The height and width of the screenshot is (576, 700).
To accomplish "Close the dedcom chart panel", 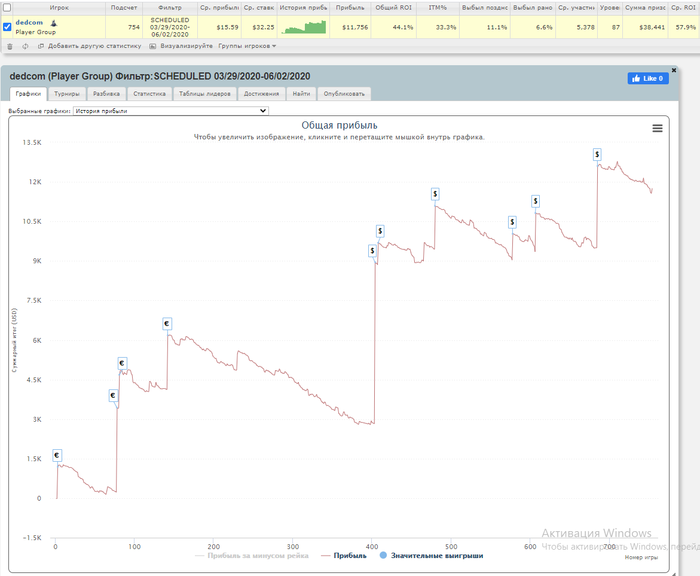I will (x=674, y=70).
